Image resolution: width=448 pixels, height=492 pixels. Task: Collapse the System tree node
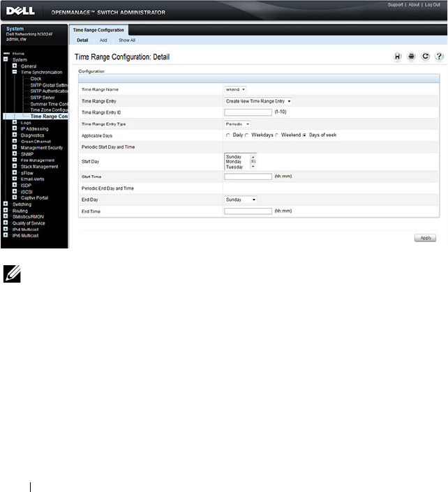click(6, 59)
